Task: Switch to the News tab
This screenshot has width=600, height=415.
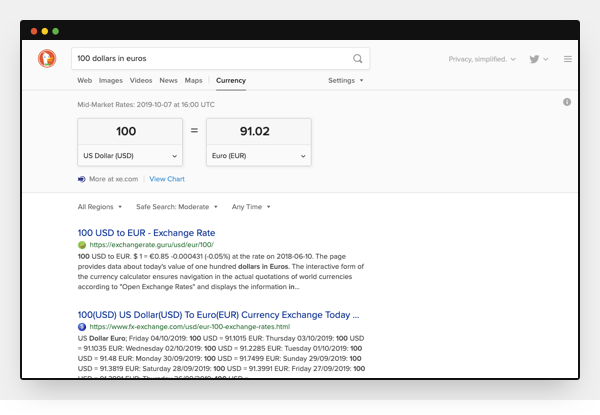Action: coord(168,80)
